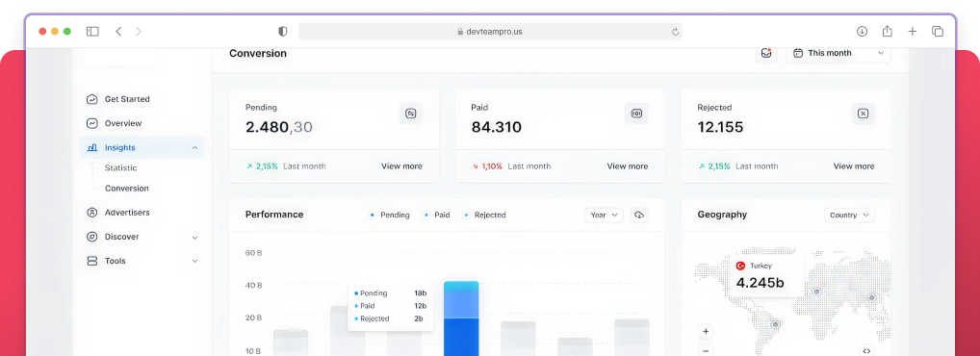Open the browser share icon
The width and height of the screenshot is (980, 356).
coord(887,31)
